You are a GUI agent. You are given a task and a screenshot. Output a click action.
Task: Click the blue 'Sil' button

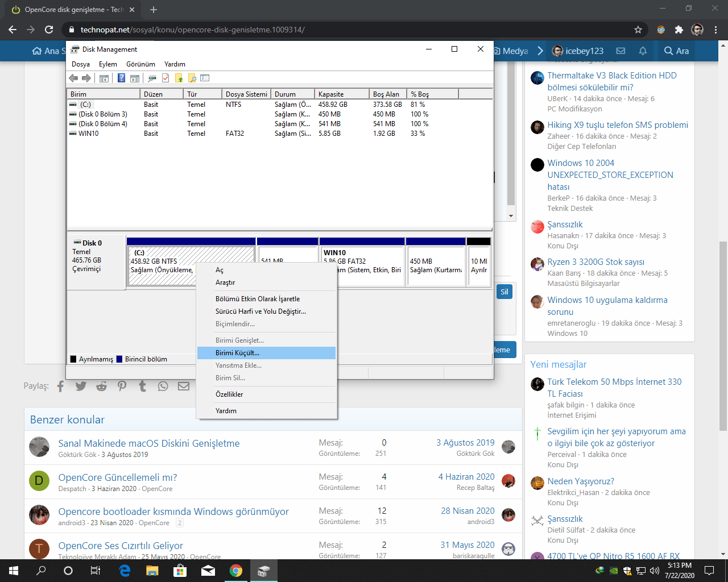[504, 292]
